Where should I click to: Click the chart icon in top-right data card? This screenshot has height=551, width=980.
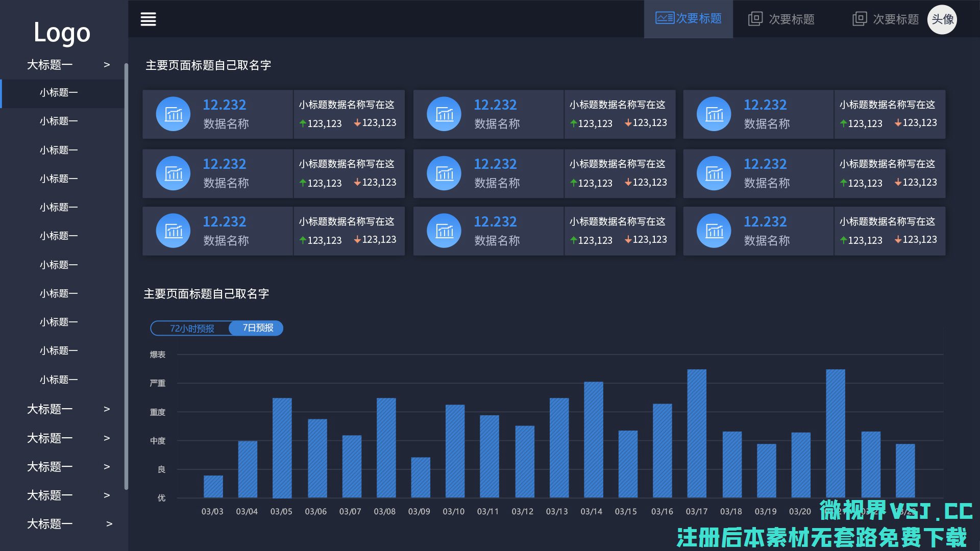click(714, 114)
